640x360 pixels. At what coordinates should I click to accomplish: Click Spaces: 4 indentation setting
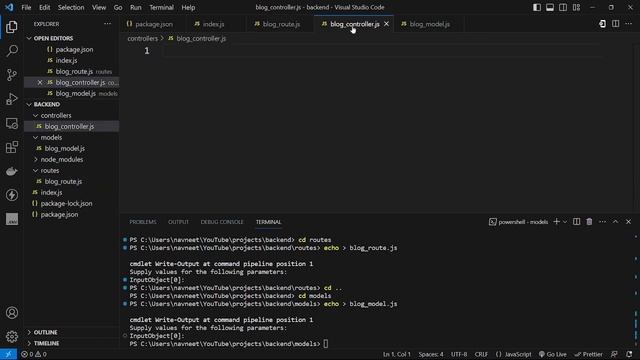(431, 354)
